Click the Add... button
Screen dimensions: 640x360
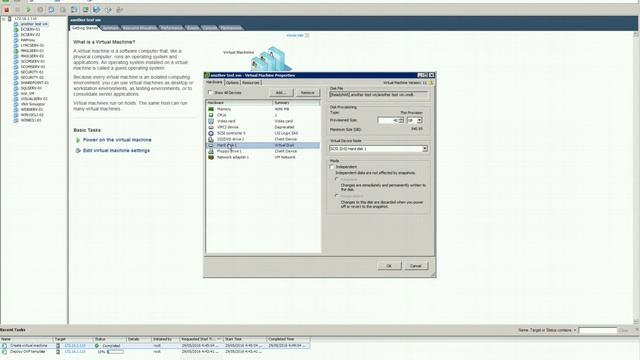pos(280,93)
